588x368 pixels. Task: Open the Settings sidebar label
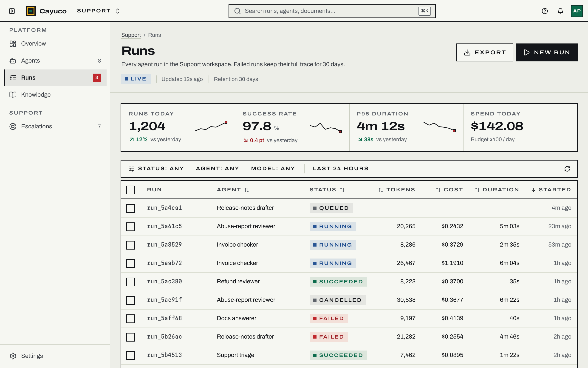[32, 356]
